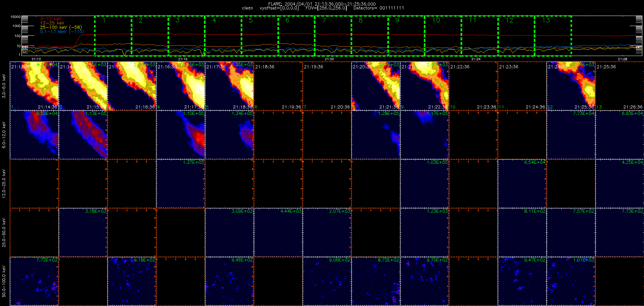
Task: Click the '25.0-50.0 keV' row label
Action: pyautogui.click(x=4, y=232)
